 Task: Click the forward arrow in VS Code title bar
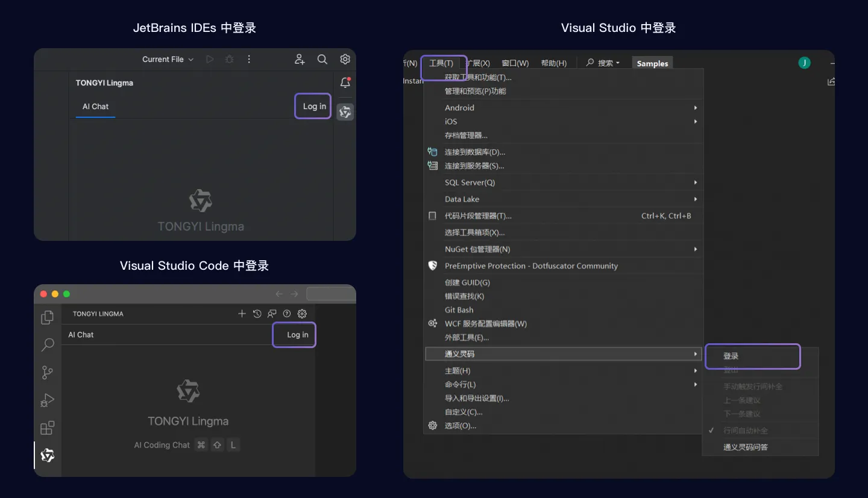pos(294,294)
